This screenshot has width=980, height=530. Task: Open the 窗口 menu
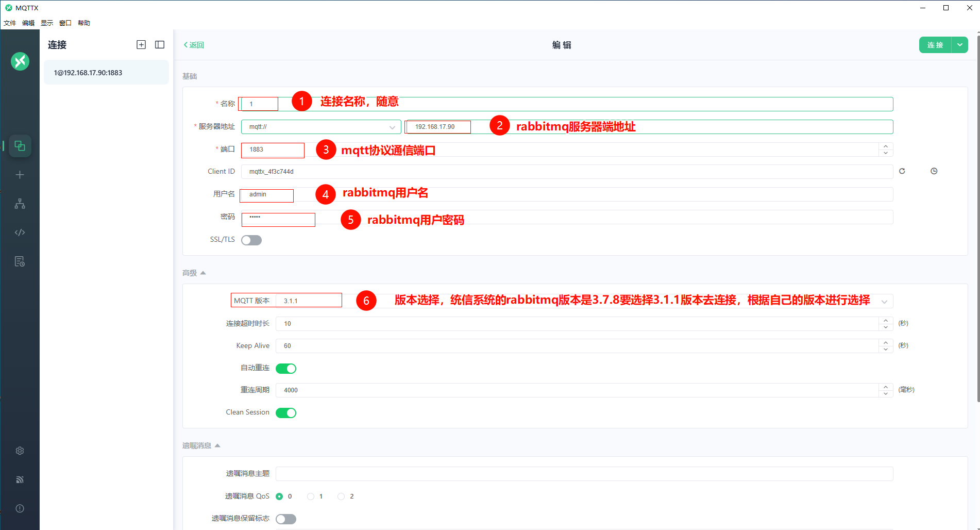click(x=65, y=23)
